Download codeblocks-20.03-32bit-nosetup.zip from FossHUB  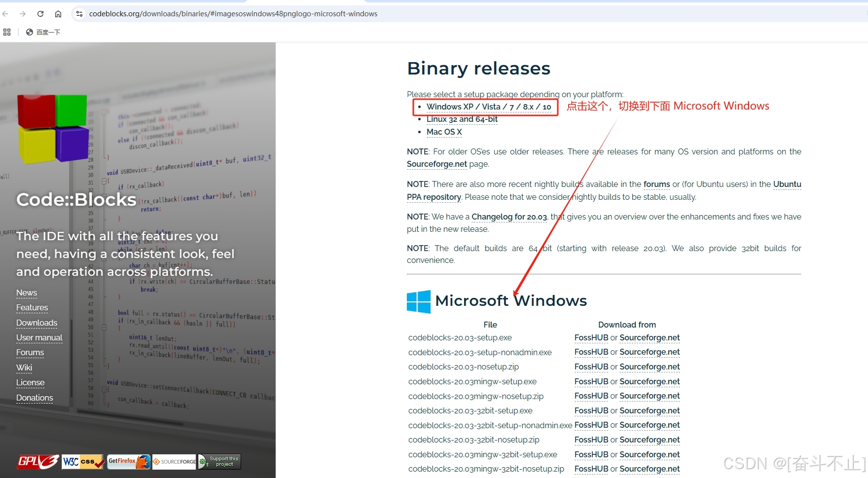pyautogui.click(x=591, y=440)
